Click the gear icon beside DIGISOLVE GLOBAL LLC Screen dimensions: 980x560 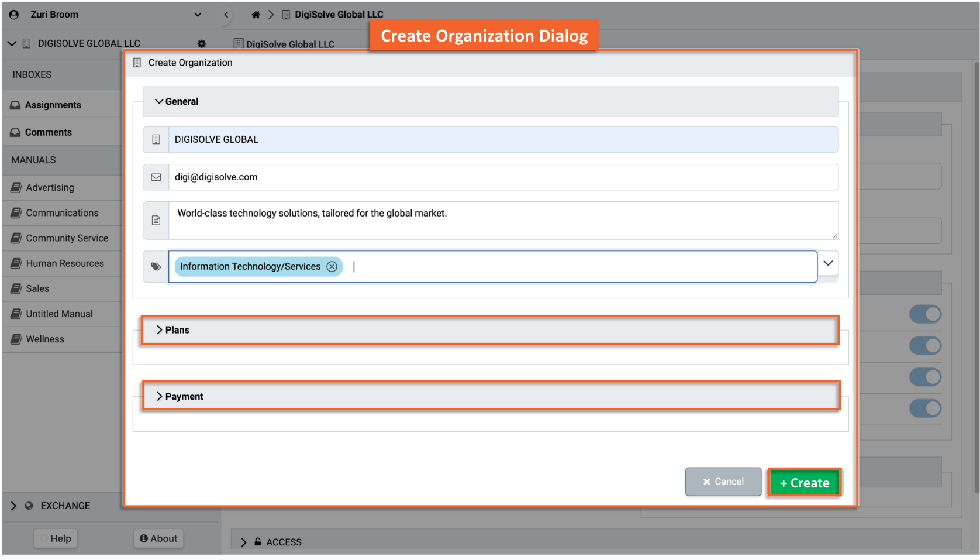coord(202,44)
